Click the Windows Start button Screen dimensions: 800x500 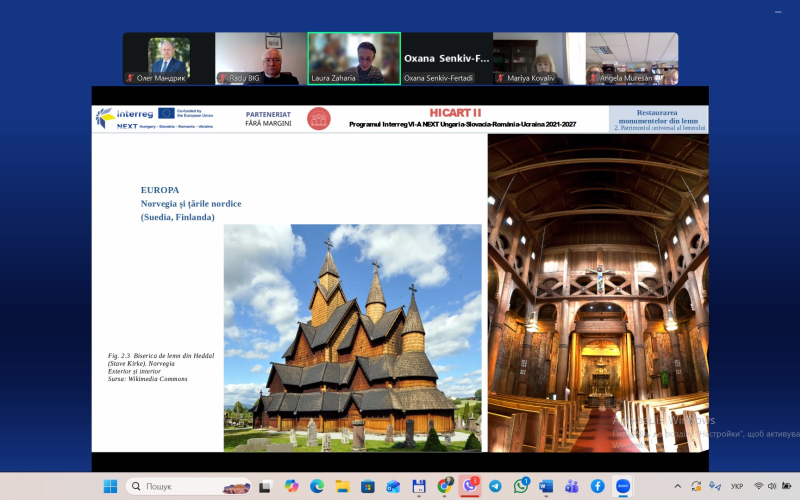[110, 486]
